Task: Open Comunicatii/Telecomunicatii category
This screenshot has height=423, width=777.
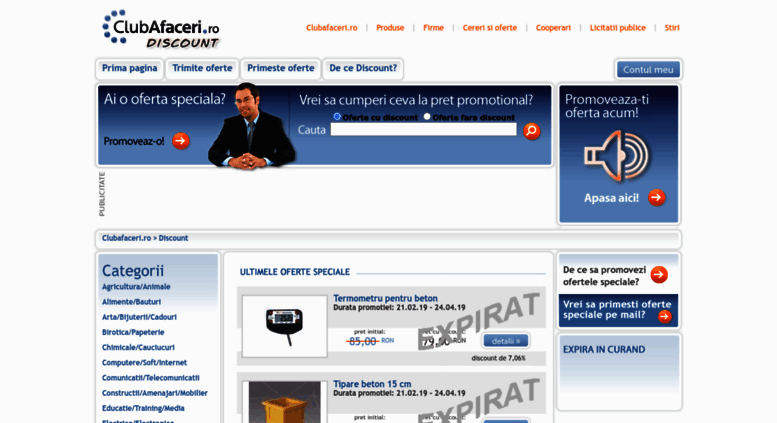Action: coord(151,378)
